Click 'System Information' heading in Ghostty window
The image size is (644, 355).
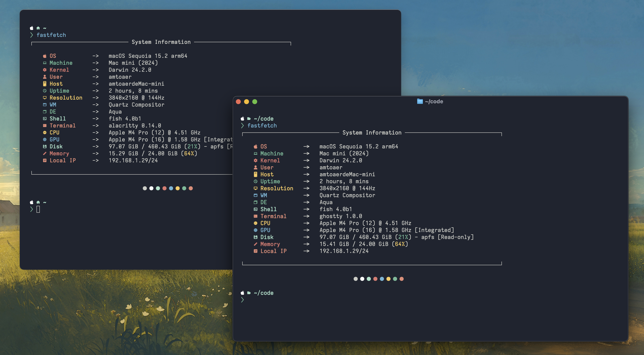pos(372,133)
